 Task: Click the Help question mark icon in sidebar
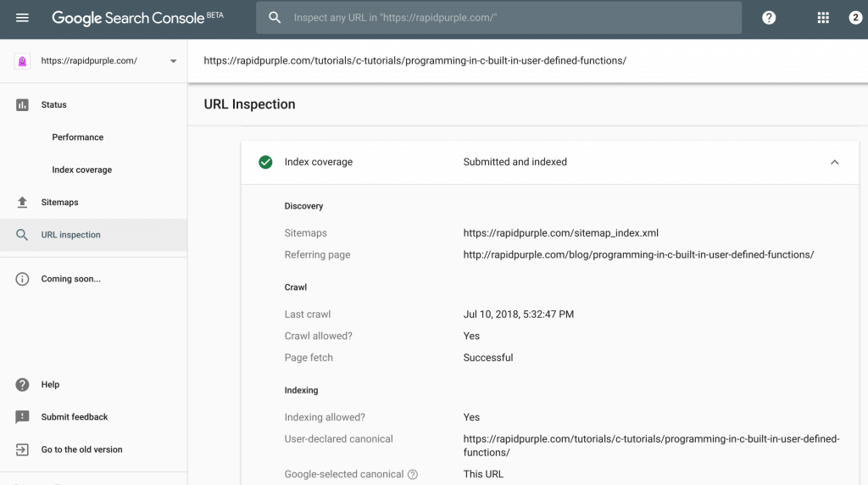click(x=22, y=384)
